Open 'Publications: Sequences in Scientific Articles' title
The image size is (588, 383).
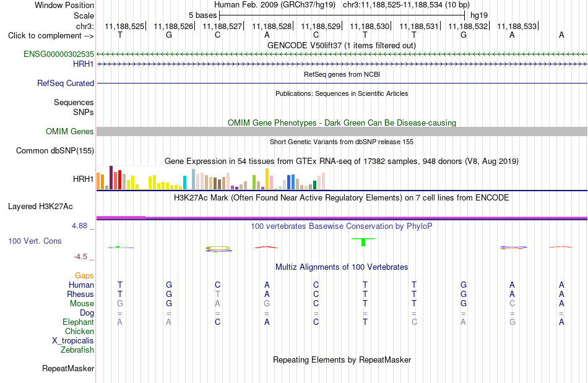(342, 93)
